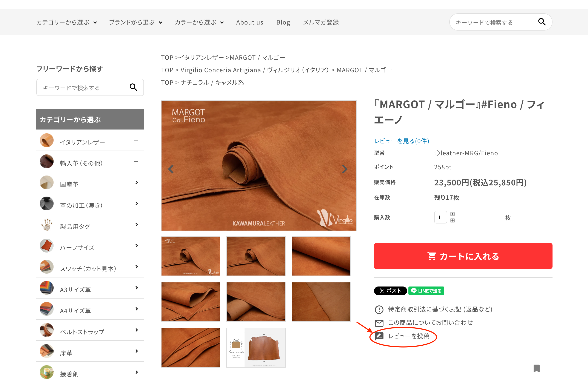The width and height of the screenshot is (588, 382).
Task: Open 床革 category chevron
Action: [x=137, y=351]
